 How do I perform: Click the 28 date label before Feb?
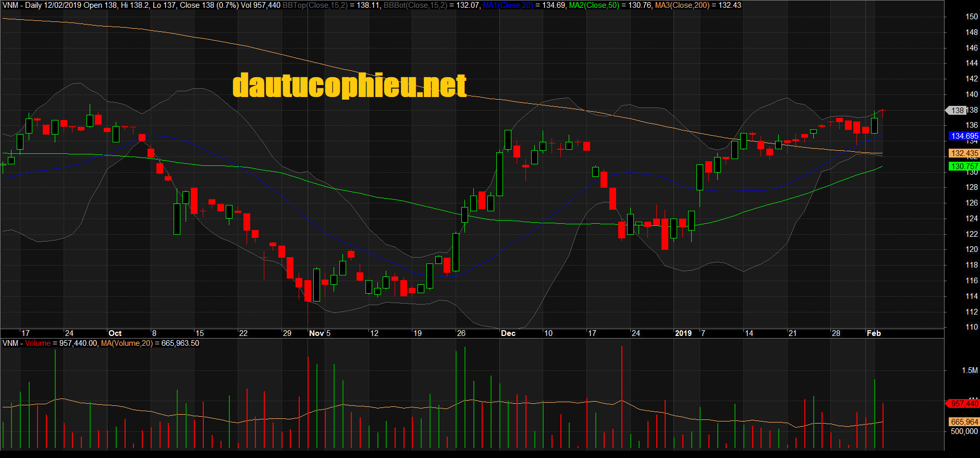(836, 333)
